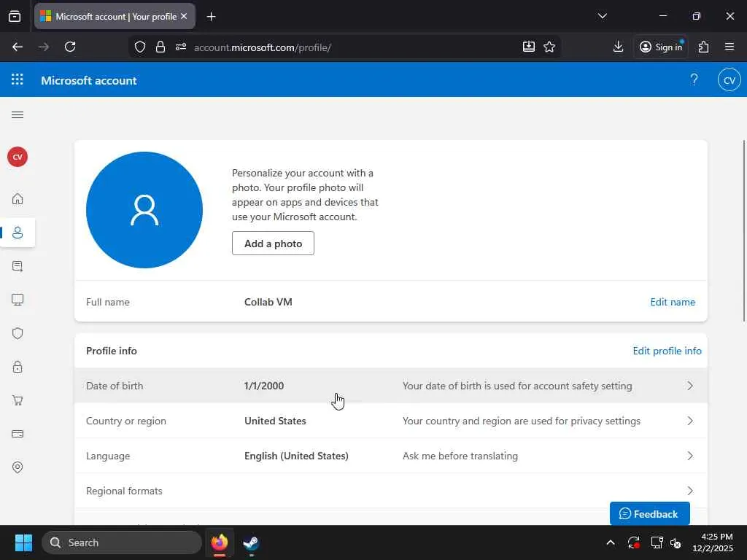
Task: Toggle the sidebar hamburger navigation menu
Action: [18, 114]
